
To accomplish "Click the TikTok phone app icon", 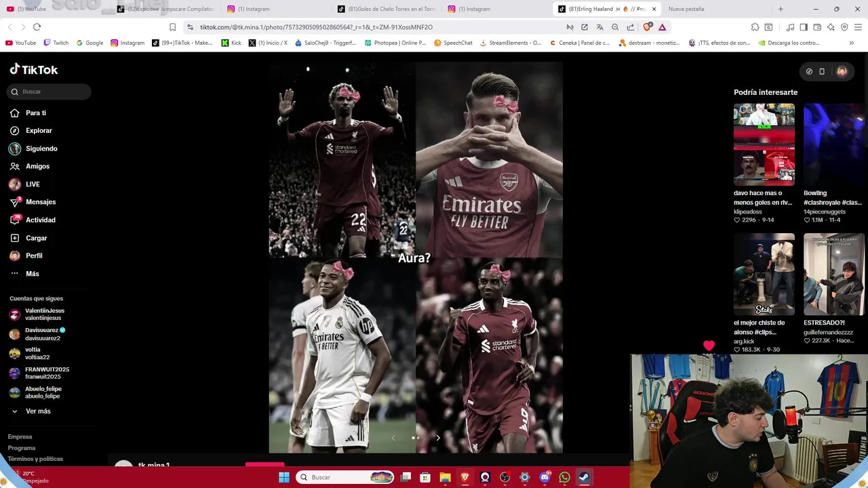I will [822, 71].
